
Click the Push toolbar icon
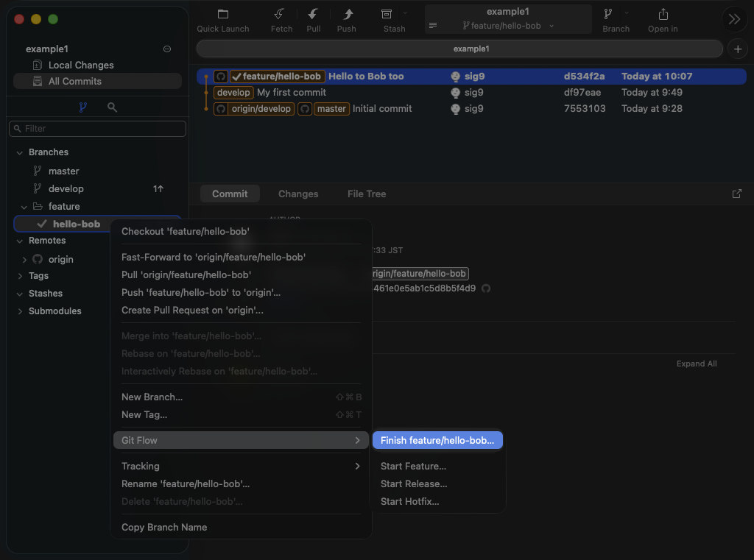[346, 15]
